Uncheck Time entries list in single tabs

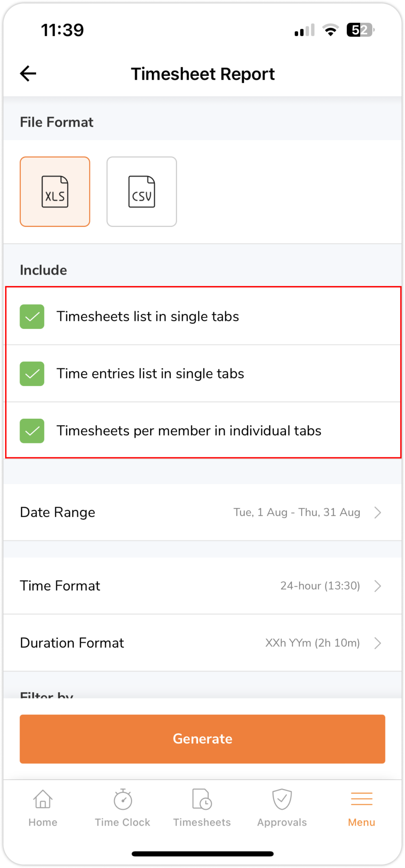coord(32,374)
